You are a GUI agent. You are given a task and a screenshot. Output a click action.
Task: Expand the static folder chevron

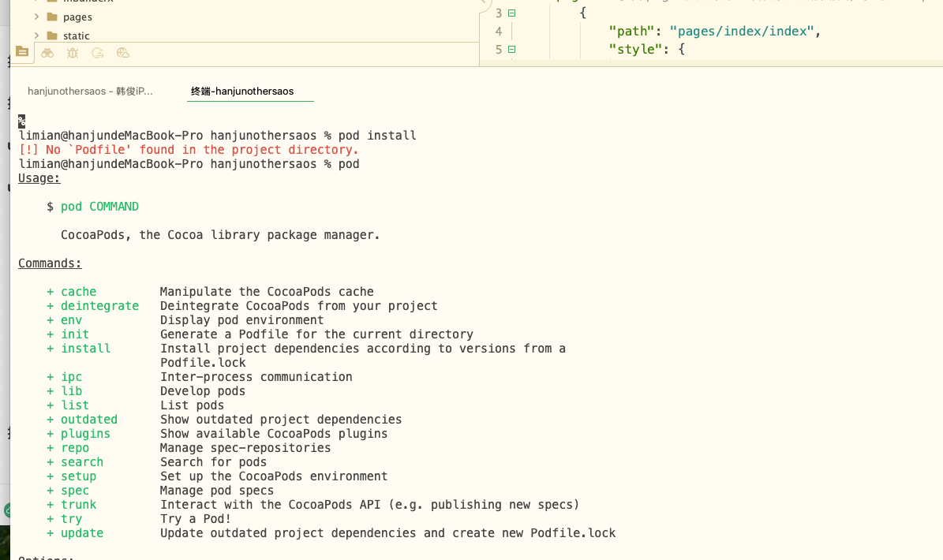36,35
